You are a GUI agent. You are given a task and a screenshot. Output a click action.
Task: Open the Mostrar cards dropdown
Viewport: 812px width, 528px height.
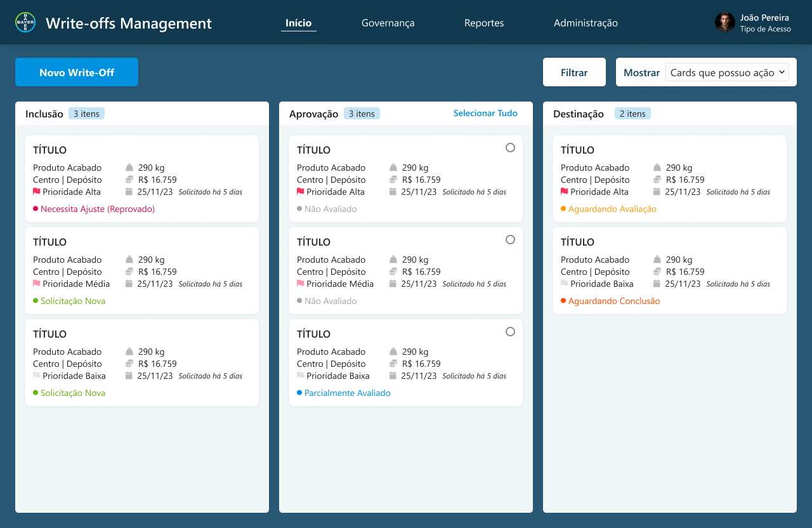tap(726, 72)
